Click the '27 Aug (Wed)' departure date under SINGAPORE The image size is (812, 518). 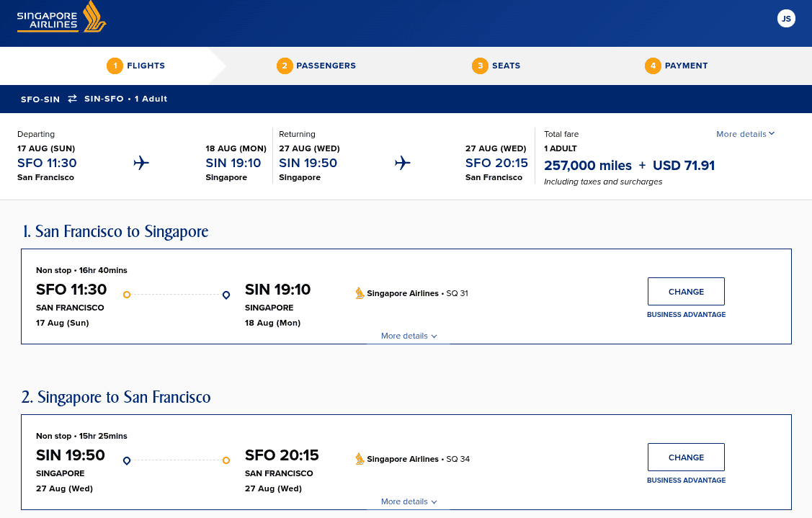point(64,488)
